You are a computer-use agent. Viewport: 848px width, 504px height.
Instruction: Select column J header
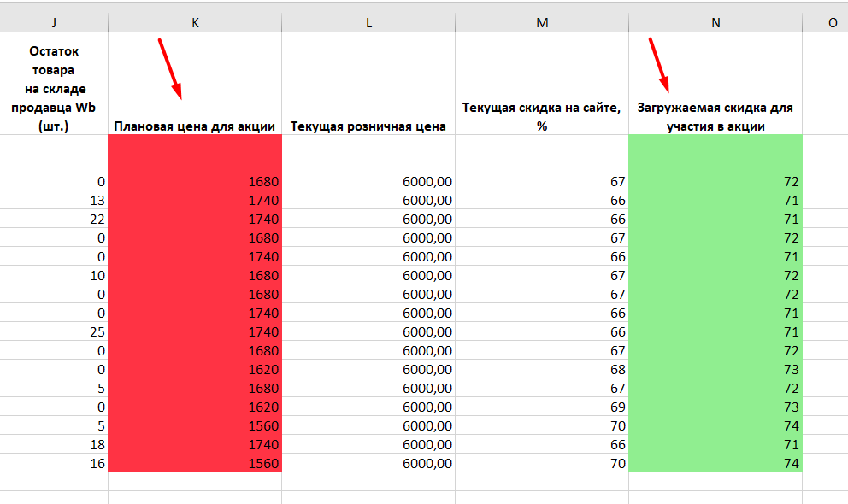pos(54,24)
